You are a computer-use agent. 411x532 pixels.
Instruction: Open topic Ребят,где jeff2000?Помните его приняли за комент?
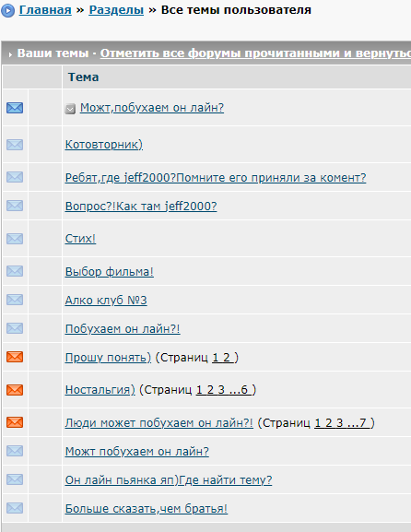coord(216,177)
